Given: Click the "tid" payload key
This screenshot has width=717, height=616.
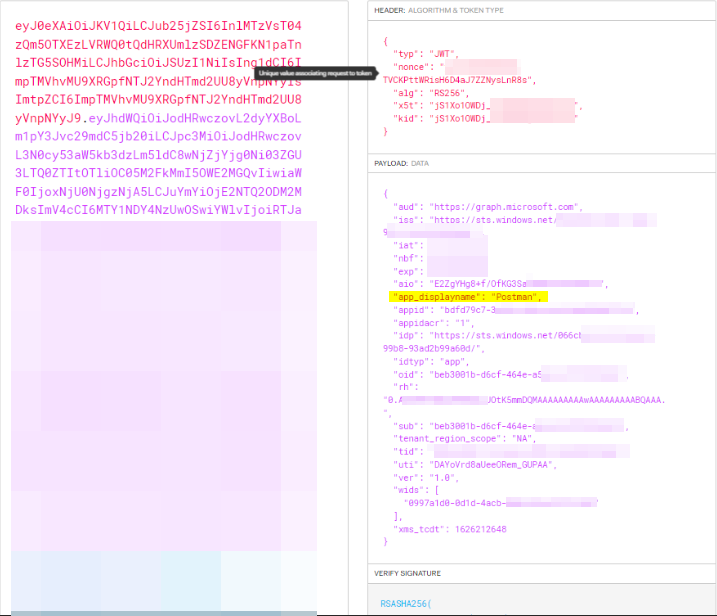Looking at the screenshot, I should 408,451.
